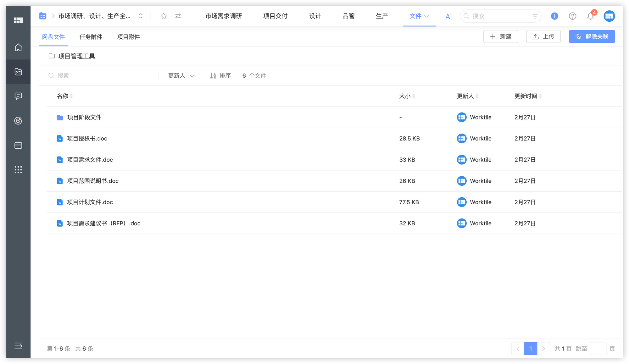Image resolution: width=629 pixels, height=364 pixels.
Task: Switch to 品管 tab
Action: click(x=348, y=16)
